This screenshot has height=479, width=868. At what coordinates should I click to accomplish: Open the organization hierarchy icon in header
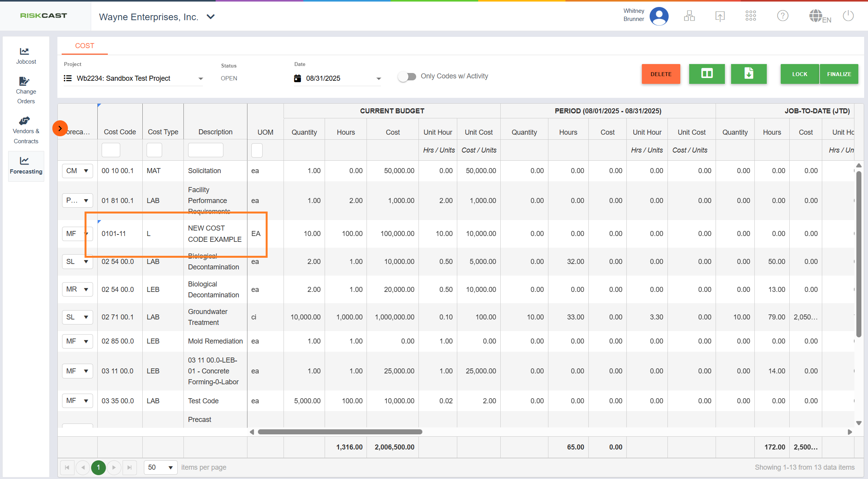coord(689,16)
